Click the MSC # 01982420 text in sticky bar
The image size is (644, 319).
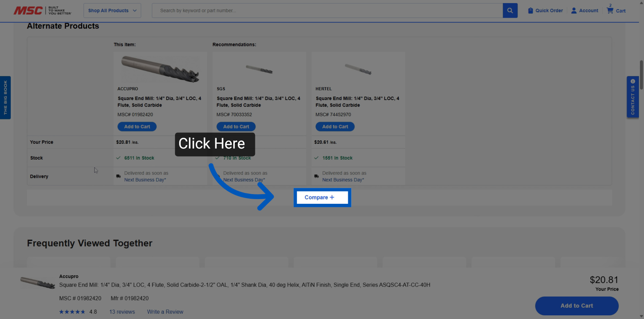80,298
